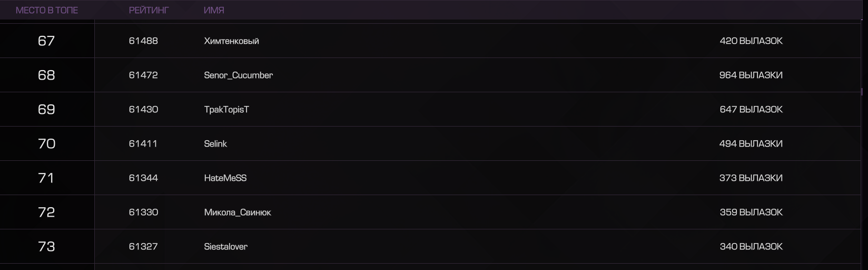The width and height of the screenshot is (868, 270).
Task: Click the vertical scrollbar at right edge
Action: coord(862,91)
